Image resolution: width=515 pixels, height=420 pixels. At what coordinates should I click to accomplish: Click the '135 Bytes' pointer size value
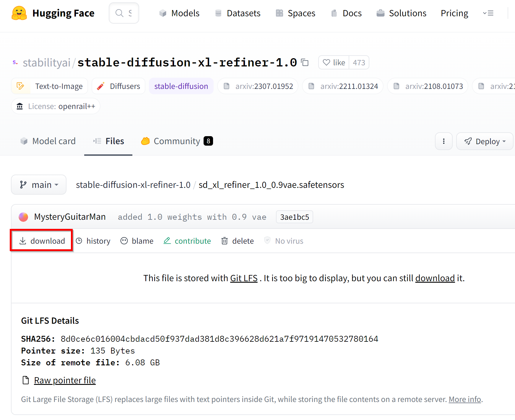113,351
